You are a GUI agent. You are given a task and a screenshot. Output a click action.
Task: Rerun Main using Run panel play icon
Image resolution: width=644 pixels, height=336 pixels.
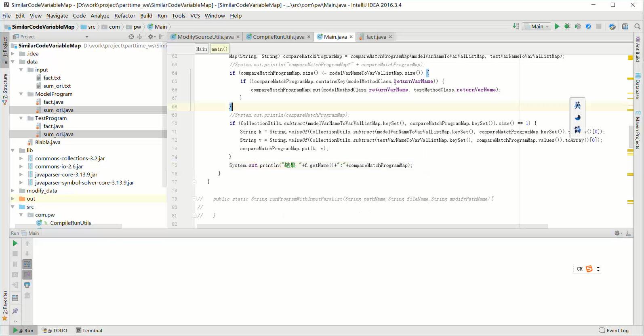point(15,243)
